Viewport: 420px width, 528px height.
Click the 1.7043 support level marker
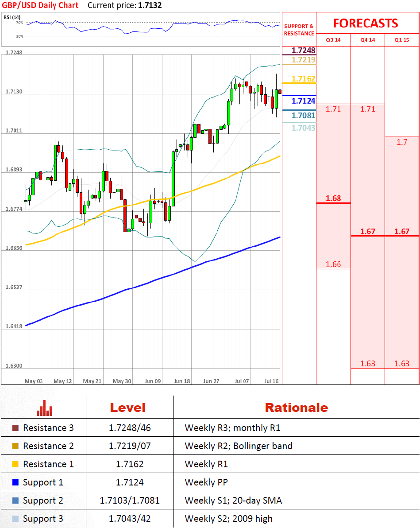click(303, 128)
